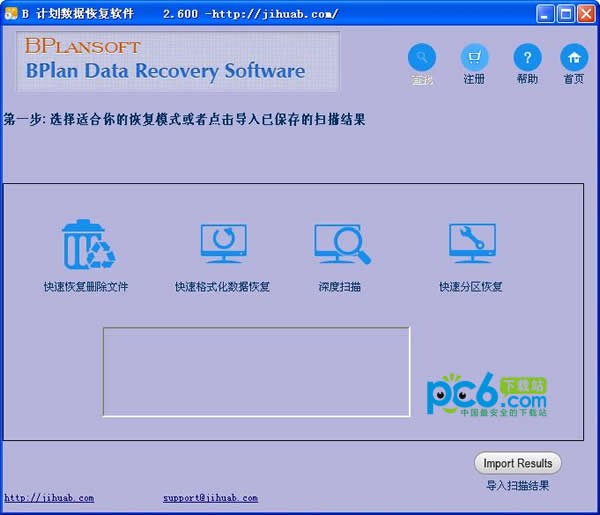Click the 导入扫描结果 label
The image size is (600, 515).
pos(517,486)
